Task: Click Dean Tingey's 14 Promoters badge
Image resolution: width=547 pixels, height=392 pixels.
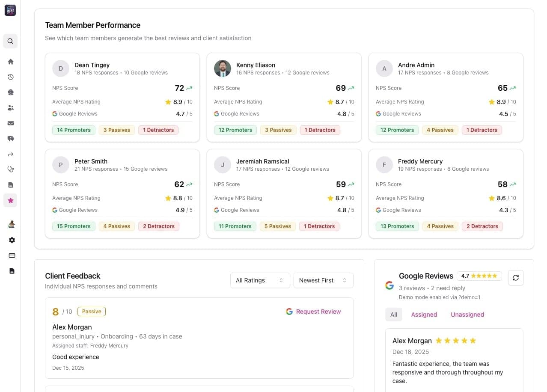Action: pos(73,130)
